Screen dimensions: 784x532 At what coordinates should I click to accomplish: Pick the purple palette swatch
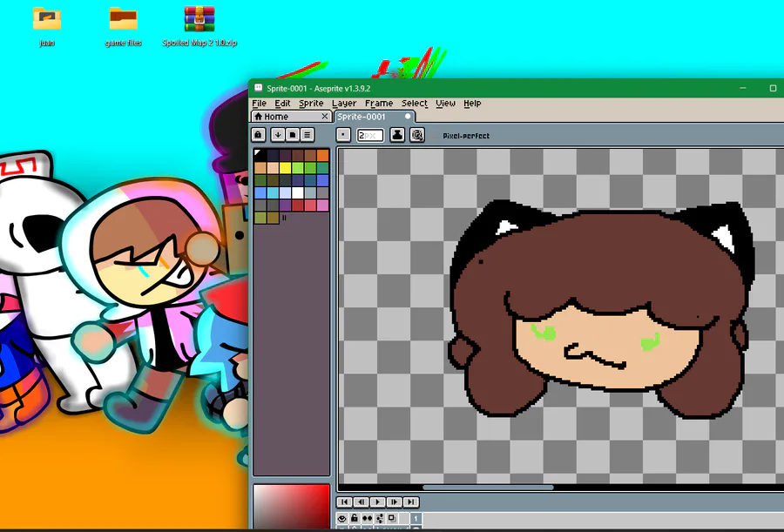(285, 205)
